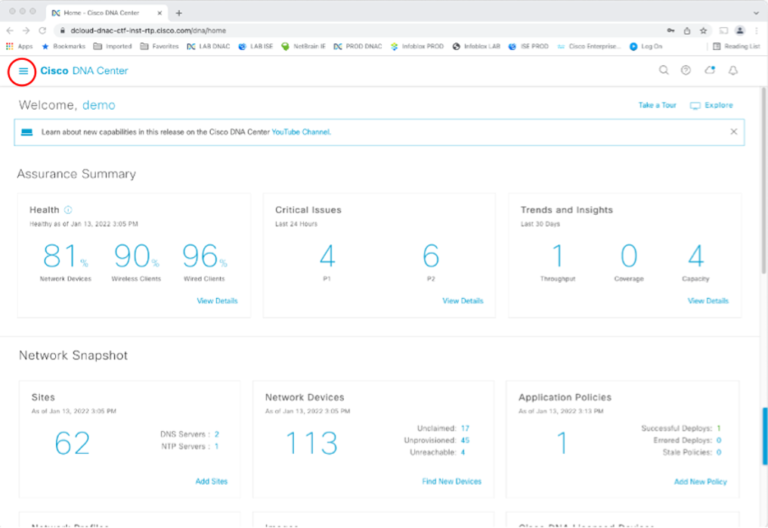Open the notifications bell icon
This screenshot has width=768, height=528.
733,71
